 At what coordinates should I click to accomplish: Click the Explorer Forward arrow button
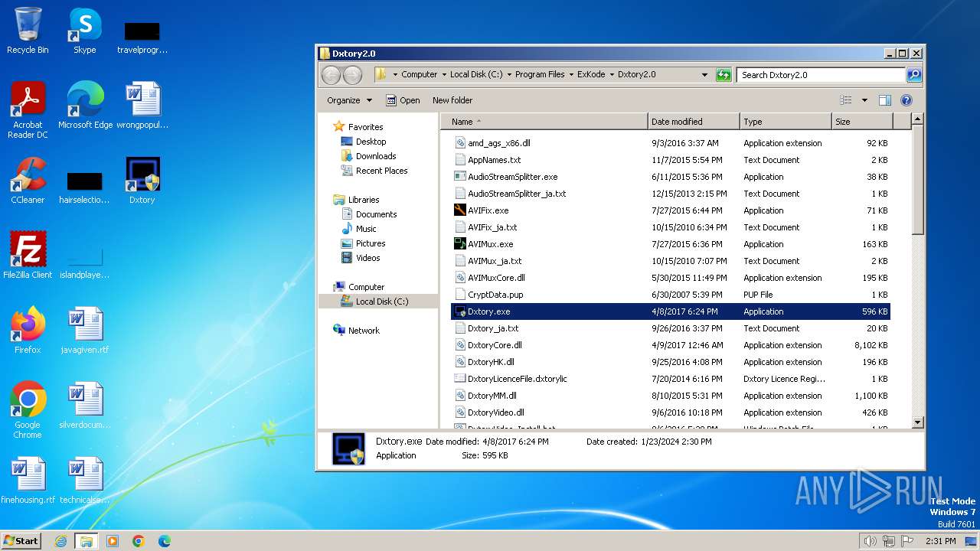352,75
